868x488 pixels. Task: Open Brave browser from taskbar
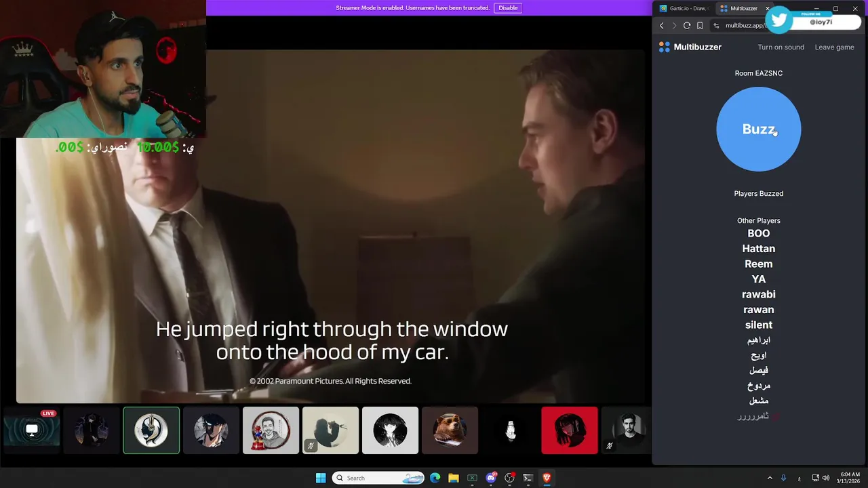pyautogui.click(x=547, y=478)
